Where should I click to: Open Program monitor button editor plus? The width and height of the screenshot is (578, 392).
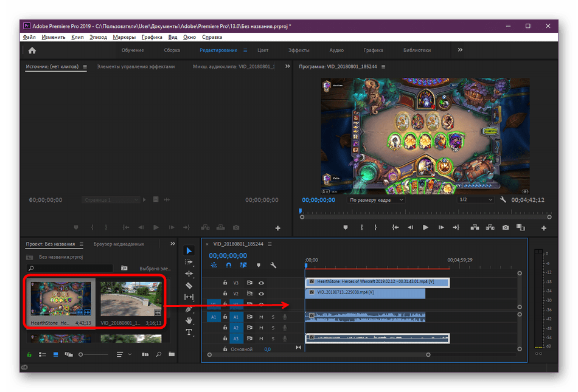pos(543,228)
